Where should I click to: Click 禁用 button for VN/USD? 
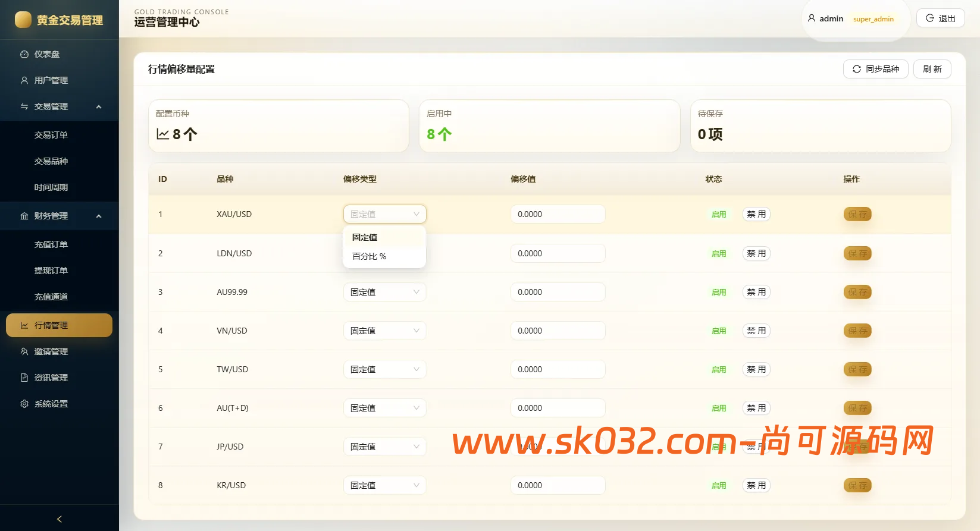tap(756, 331)
